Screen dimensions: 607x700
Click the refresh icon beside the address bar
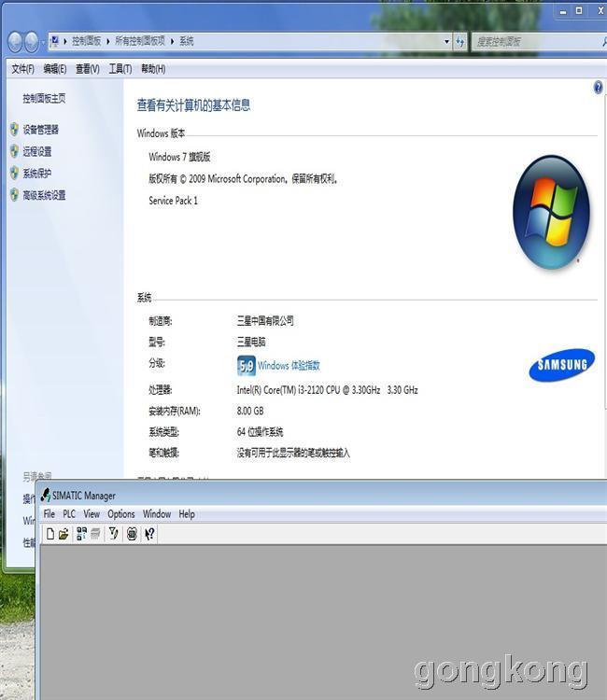(x=459, y=42)
